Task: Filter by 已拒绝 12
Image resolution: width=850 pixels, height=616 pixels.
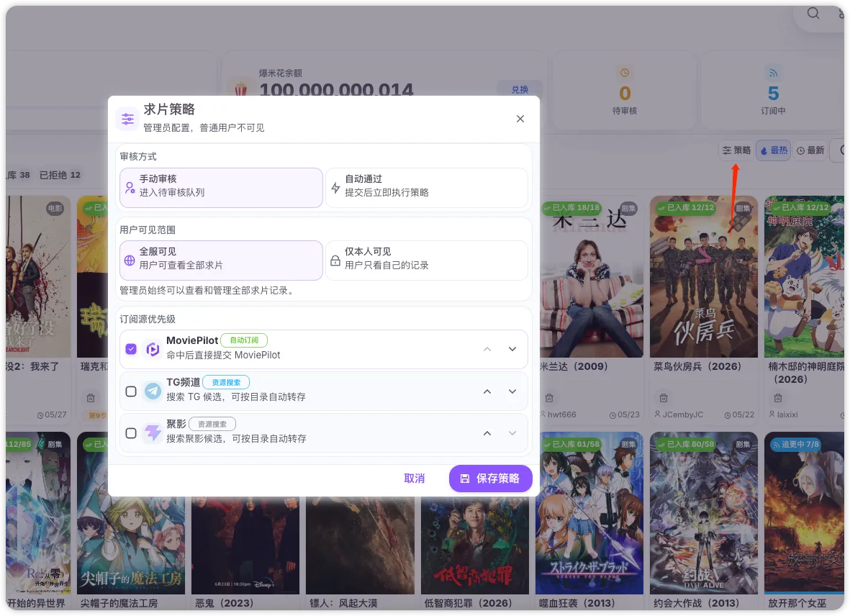Action: tap(60, 175)
